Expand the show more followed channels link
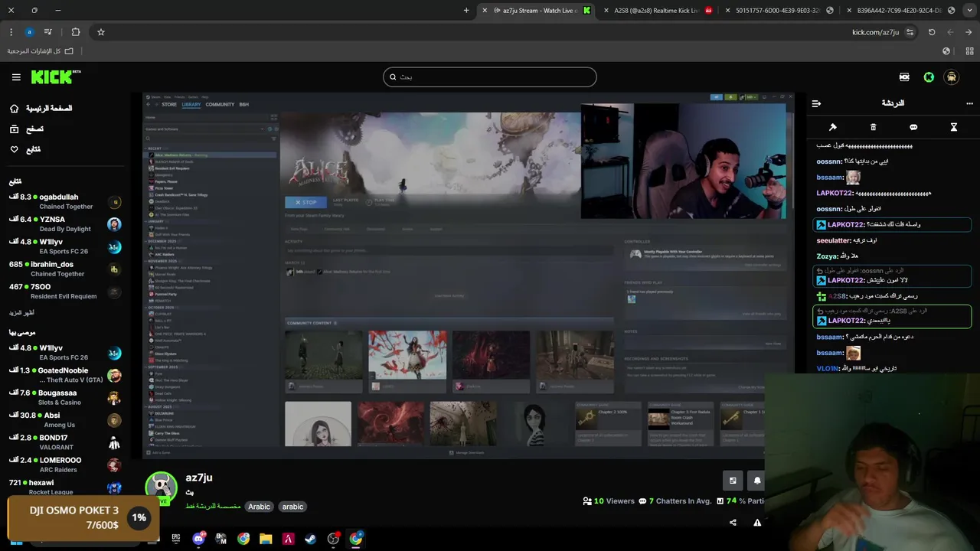980x551 pixels. tap(21, 313)
